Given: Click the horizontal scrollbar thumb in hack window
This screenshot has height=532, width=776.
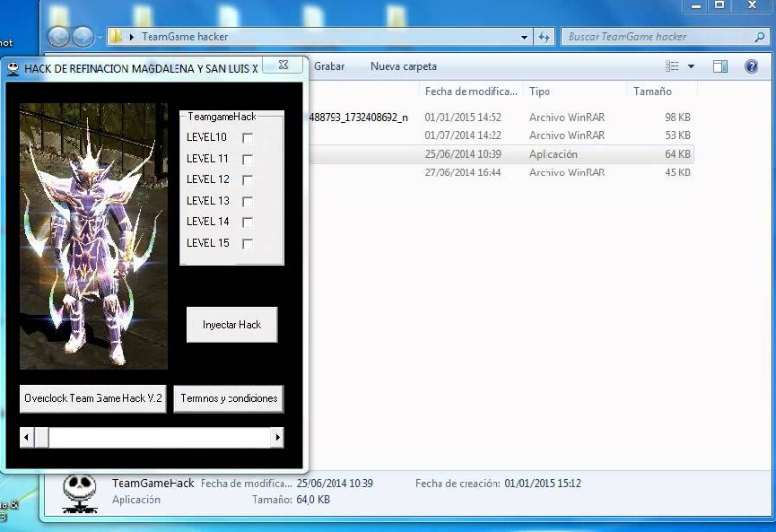Looking at the screenshot, I should coord(41,438).
